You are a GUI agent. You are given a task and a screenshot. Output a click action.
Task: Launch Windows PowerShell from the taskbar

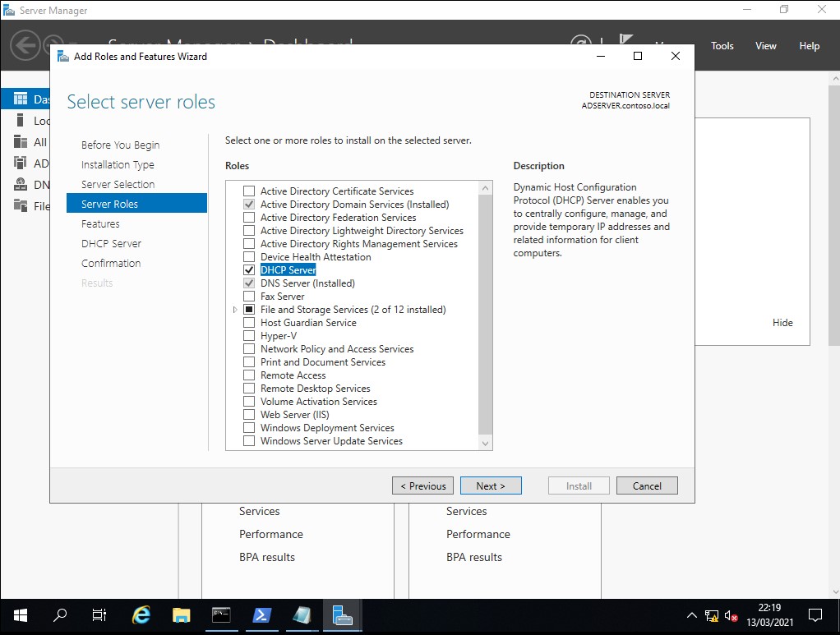point(261,614)
